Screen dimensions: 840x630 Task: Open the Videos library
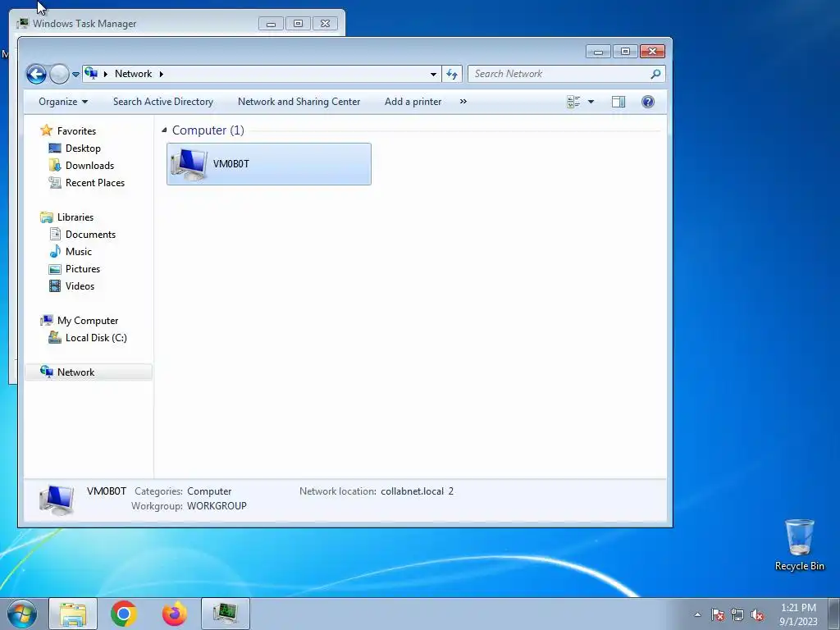click(80, 286)
